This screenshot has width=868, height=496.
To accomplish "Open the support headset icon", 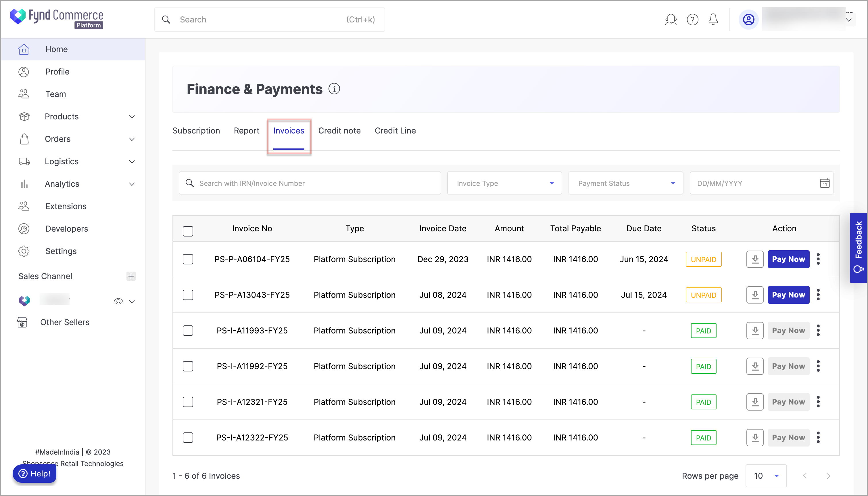I will pyautogui.click(x=671, y=20).
